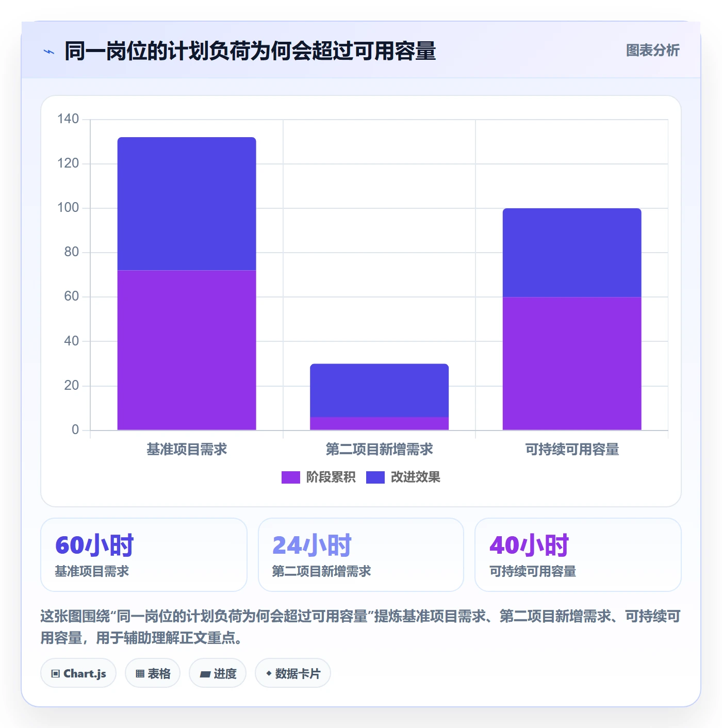Click the 可持续可用容量 caption under 40小时
Image resolution: width=722 pixels, height=728 pixels.
(x=533, y=571)
